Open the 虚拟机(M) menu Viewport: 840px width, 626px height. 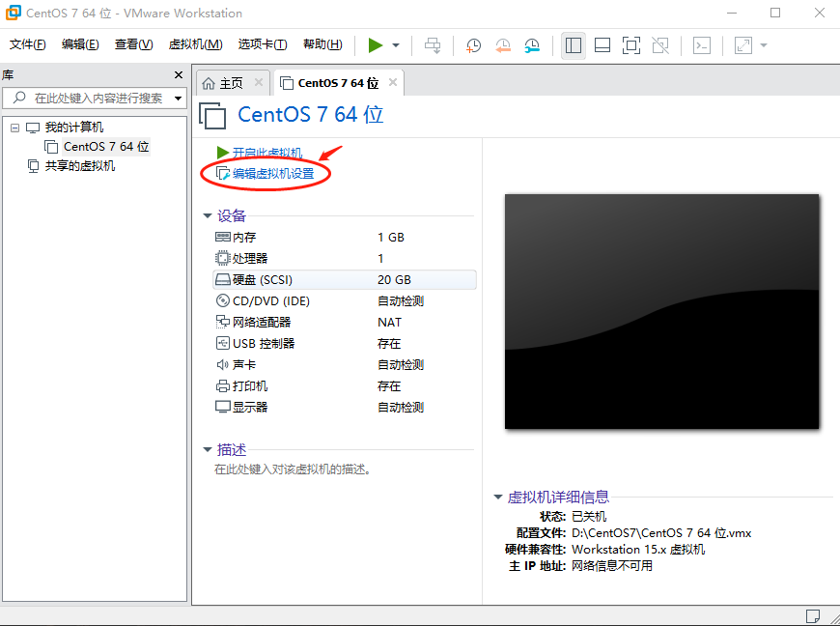pyautogui.click(x=195, y=44)
